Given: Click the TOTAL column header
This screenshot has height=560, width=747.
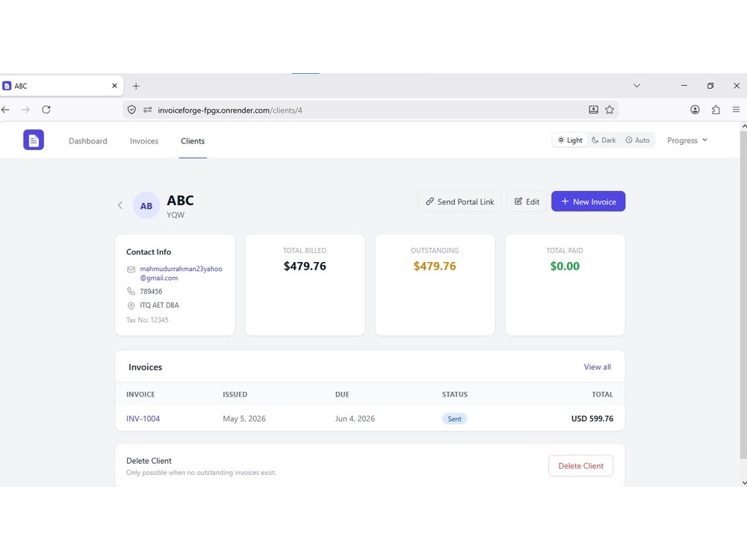Looking at the screenshot, I should pos(603,394).
